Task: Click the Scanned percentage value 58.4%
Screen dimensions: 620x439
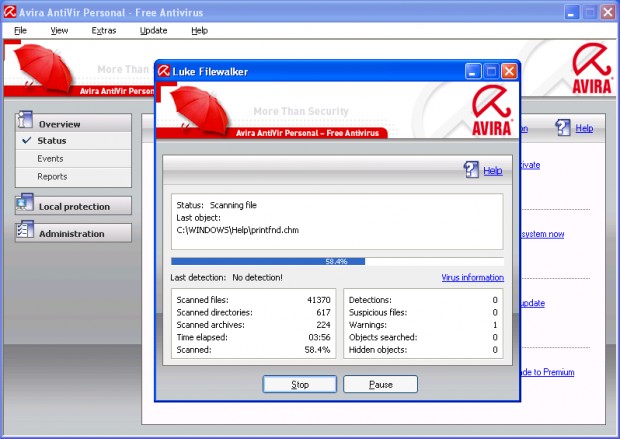Action: coord(318,350)
